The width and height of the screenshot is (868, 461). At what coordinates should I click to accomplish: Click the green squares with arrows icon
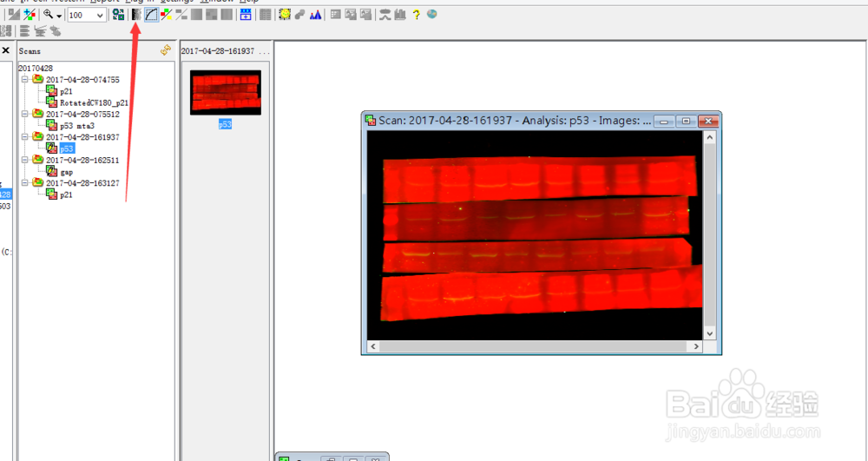(118, 15)
